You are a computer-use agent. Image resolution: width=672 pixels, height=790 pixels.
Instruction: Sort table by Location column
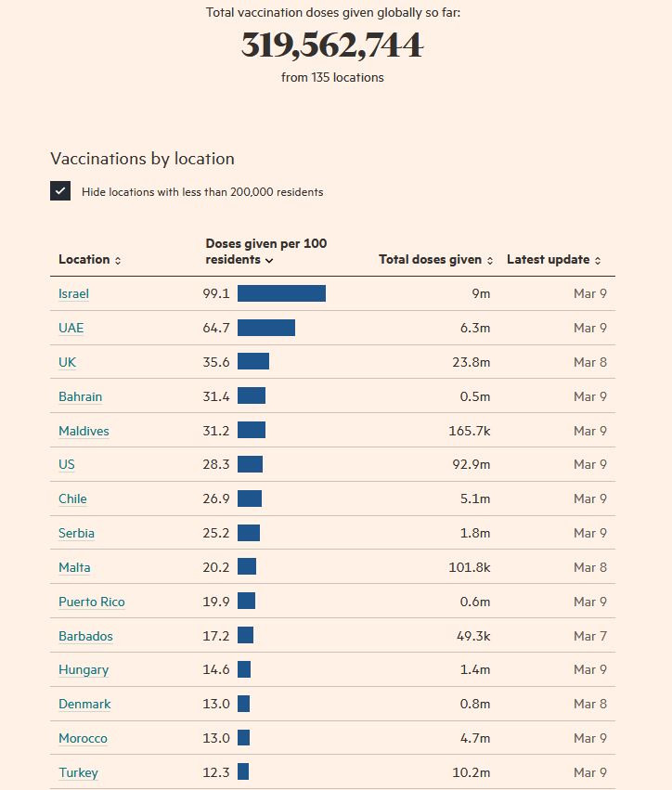click(x=89, y=260)
